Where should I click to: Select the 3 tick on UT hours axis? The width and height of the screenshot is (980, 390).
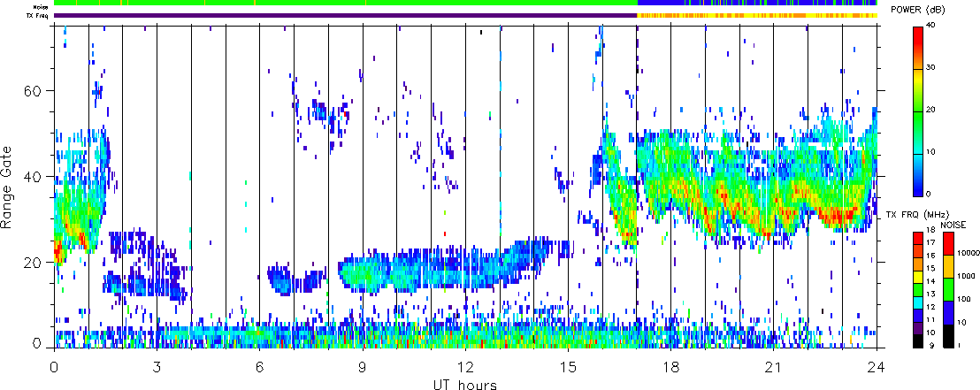click(157, 366)
